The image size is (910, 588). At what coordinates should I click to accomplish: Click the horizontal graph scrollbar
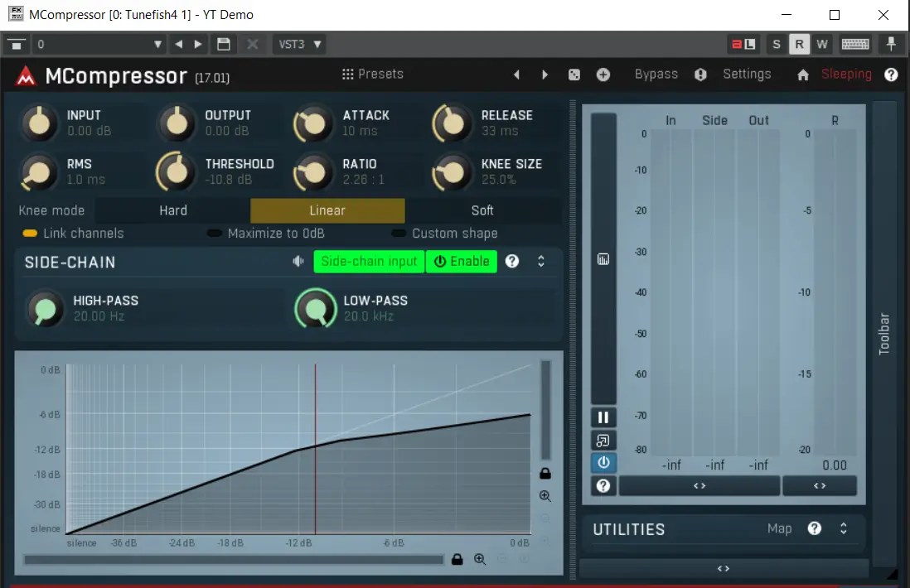234,560
